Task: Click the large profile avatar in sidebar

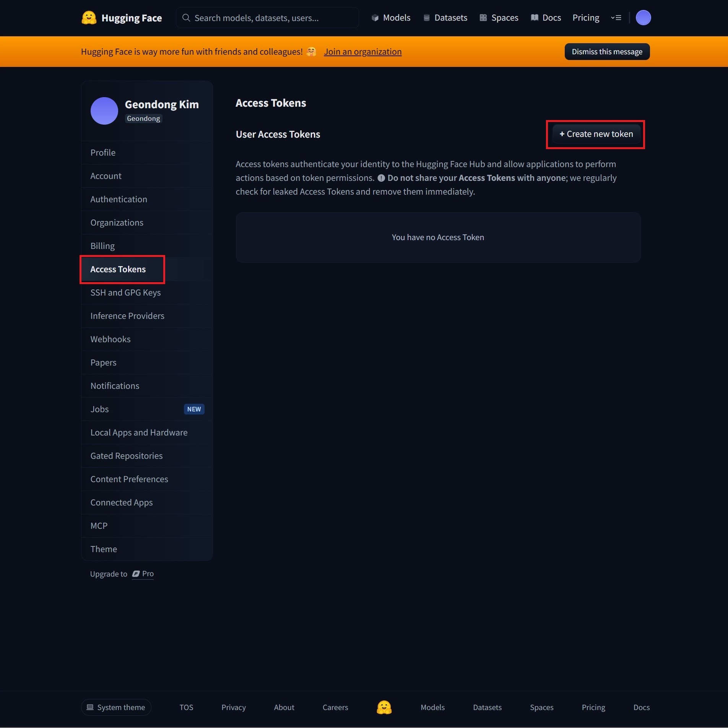Action: [104, 111]
